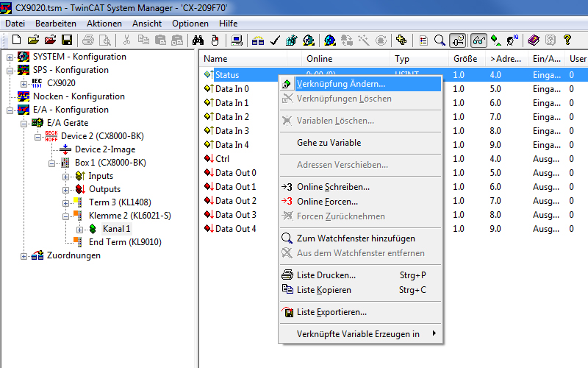This screenshot has height=368, width=588.
Task: Open the Ansicht menu
Action: [x=146, y=24]
